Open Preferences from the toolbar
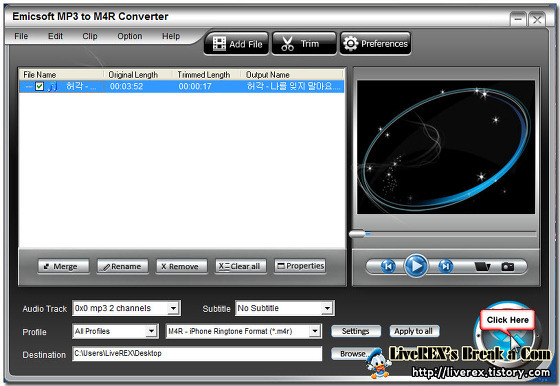Image resolution: width=560 pixels, height=386 pixels. [x=375, y=44]
